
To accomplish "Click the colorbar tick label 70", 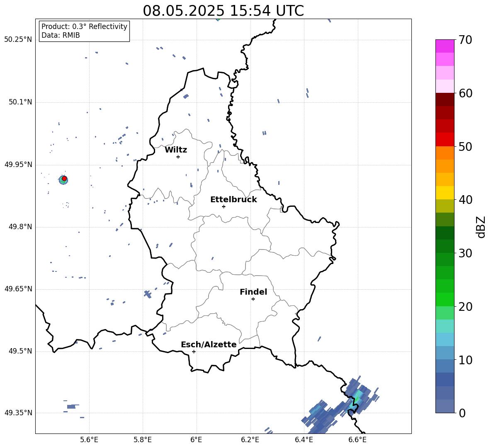I will pos(465,40).
